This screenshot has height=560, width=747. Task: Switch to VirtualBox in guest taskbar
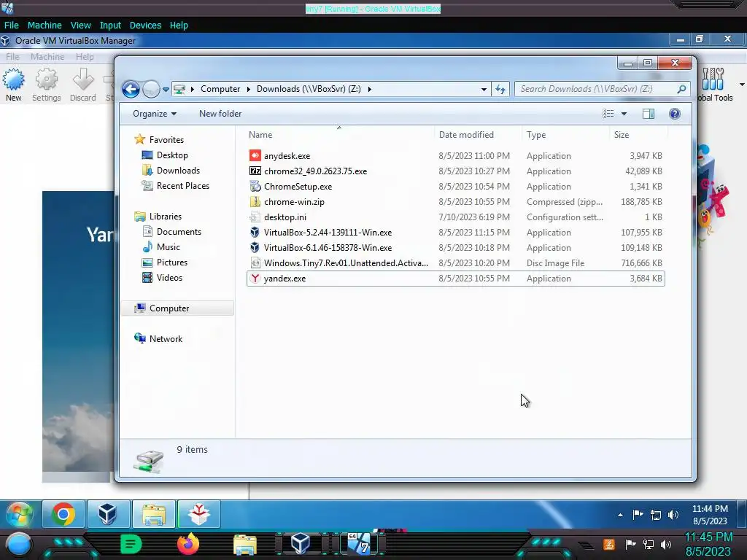(x=108, y=514)
